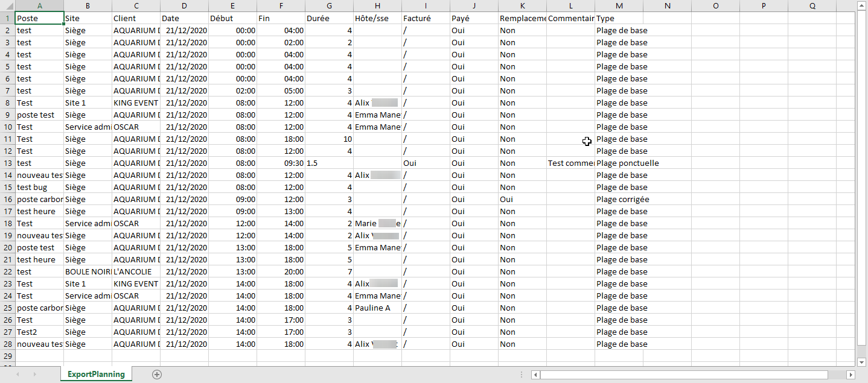Click the tab list ellipsis handle
Screen dimensions: 868x383
(x=521, y=374)
